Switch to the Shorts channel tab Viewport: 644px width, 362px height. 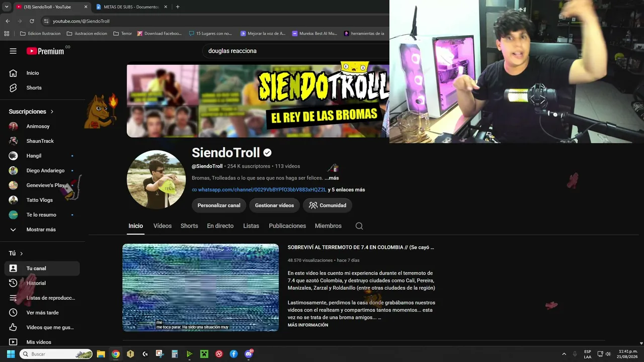coord(189,226)
